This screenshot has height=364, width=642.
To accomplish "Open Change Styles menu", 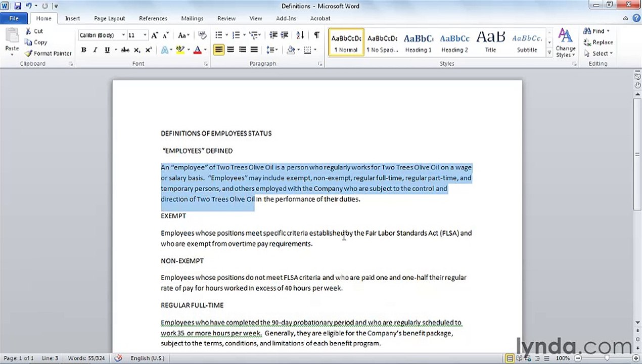I will click(565, 43).
